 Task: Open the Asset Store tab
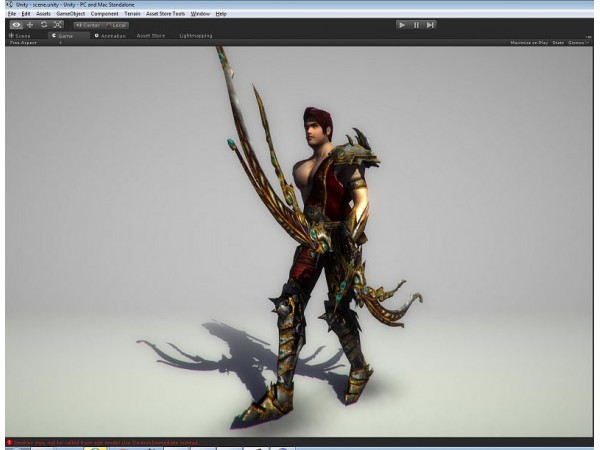[x=151, y=36]
